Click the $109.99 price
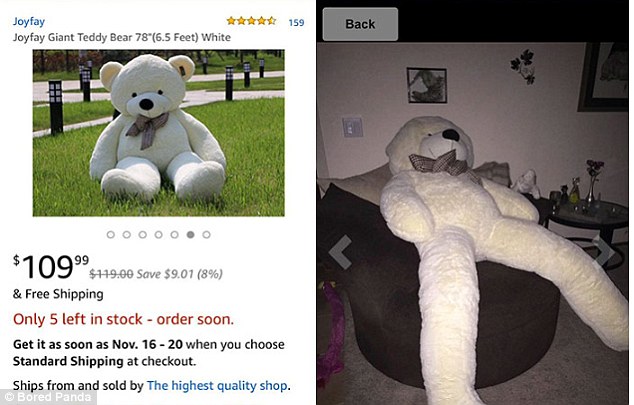 [x=51, y=267]
